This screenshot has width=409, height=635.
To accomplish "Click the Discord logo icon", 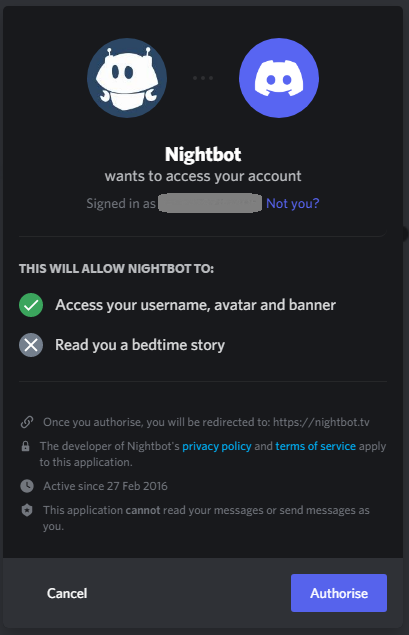I will (x=279, y=78).
